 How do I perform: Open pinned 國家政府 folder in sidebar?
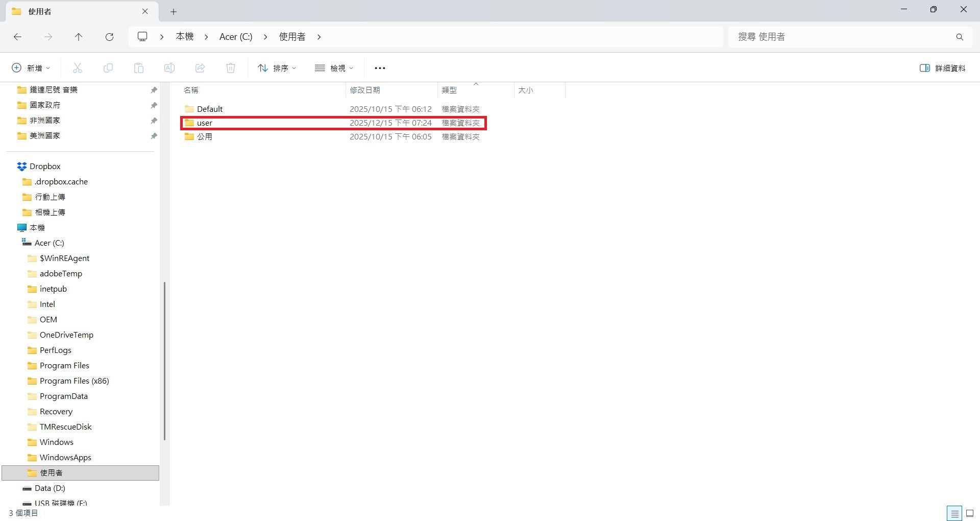[45, 105]
